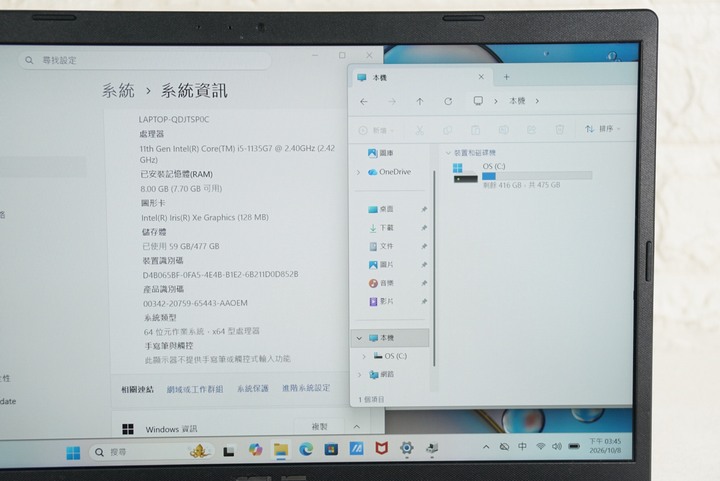Click the Paste icon in Explorer toolbar

pyautogui.click(x=475, y=130)
